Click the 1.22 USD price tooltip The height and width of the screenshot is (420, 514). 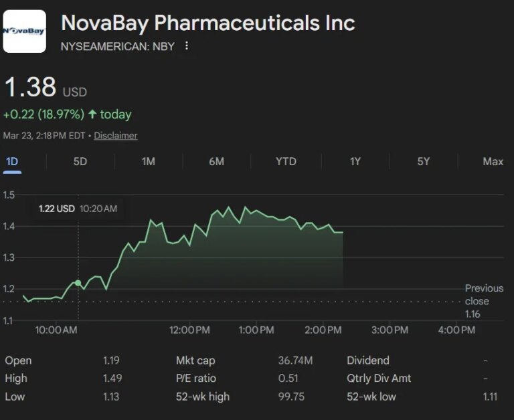click(x=57, y=209)
